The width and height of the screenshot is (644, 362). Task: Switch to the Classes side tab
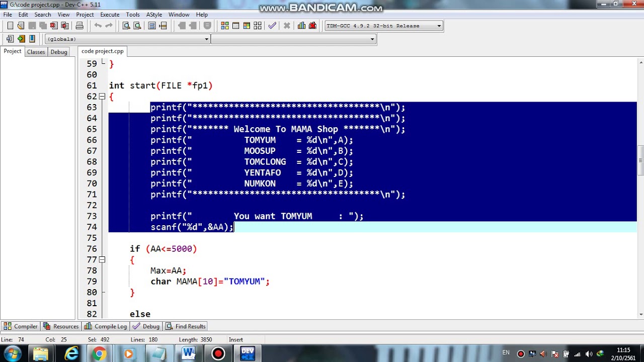click(36, 52)
